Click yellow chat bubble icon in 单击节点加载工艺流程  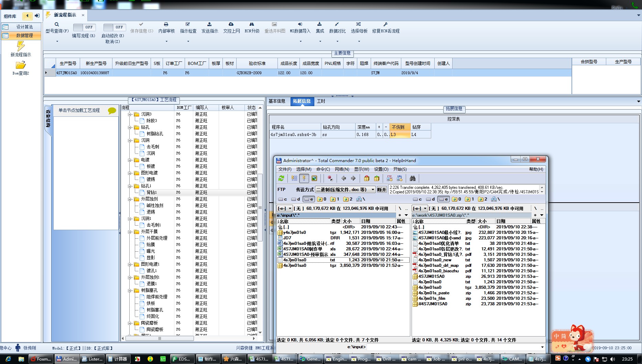pyautogui.click(x=112, y=111)
